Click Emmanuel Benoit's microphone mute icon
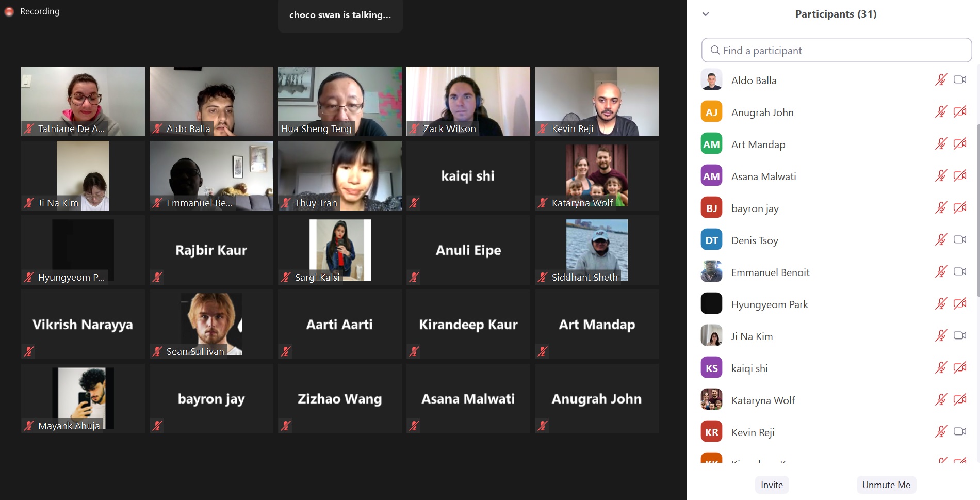The height and width of the screenshot is (500, 980). pyautogui.click(x=941, y=272)
